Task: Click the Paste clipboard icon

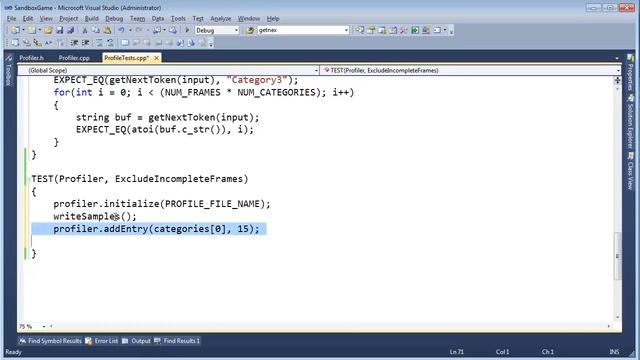Action: 107,30
